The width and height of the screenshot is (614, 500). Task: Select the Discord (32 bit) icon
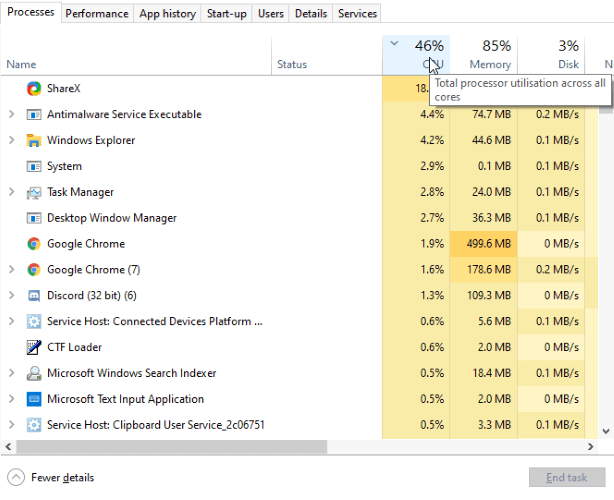[34, 296]
